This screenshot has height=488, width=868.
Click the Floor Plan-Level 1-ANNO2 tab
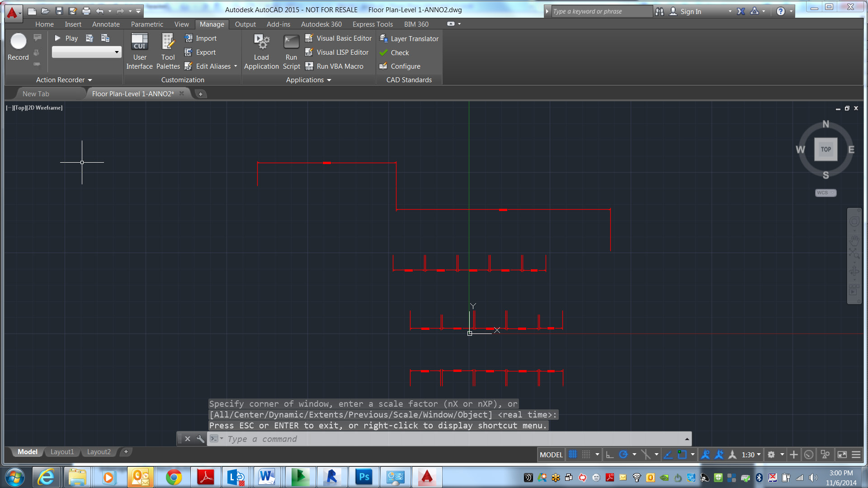tap(132, 94)
